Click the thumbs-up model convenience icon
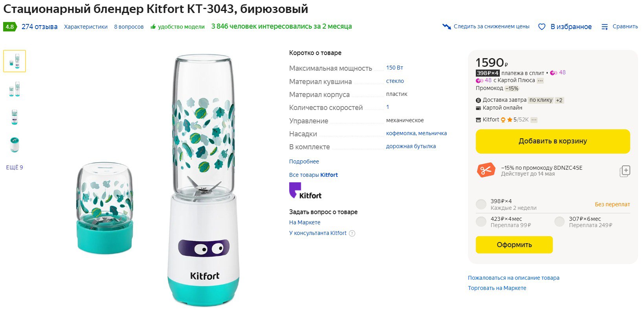 click(x=153, y=27)
